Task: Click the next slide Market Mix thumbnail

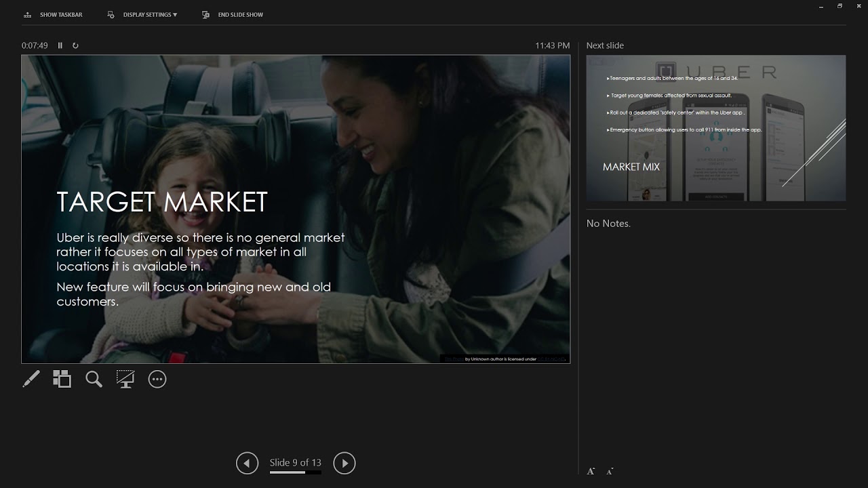Action: [716, 128]
